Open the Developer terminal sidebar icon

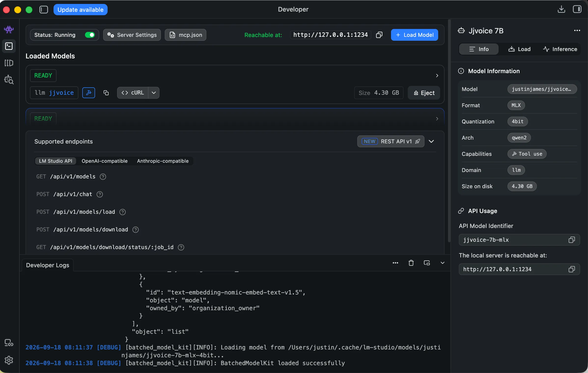point(9,46)
